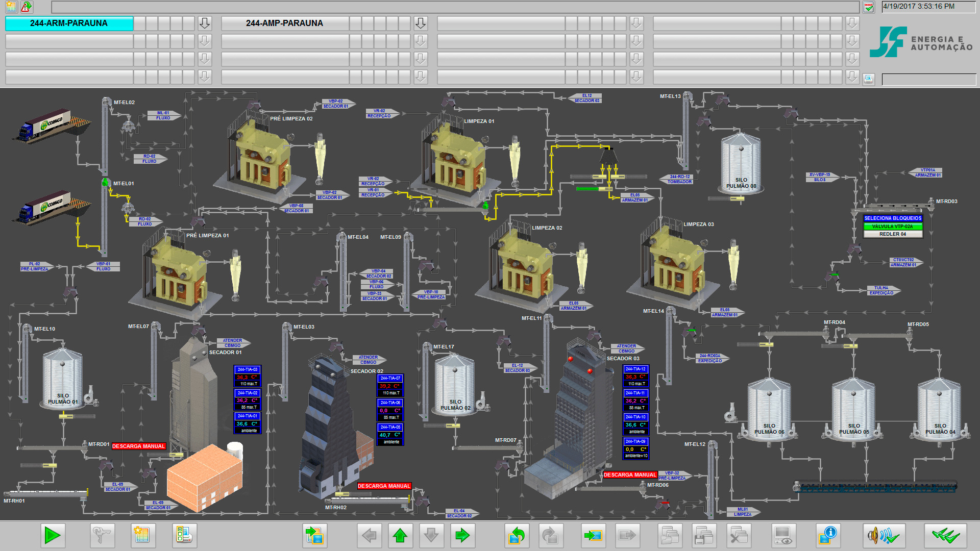Select VÁLVULA VTP-02A green option
This screenshot has height=551, width=980.
coord(893,226)
